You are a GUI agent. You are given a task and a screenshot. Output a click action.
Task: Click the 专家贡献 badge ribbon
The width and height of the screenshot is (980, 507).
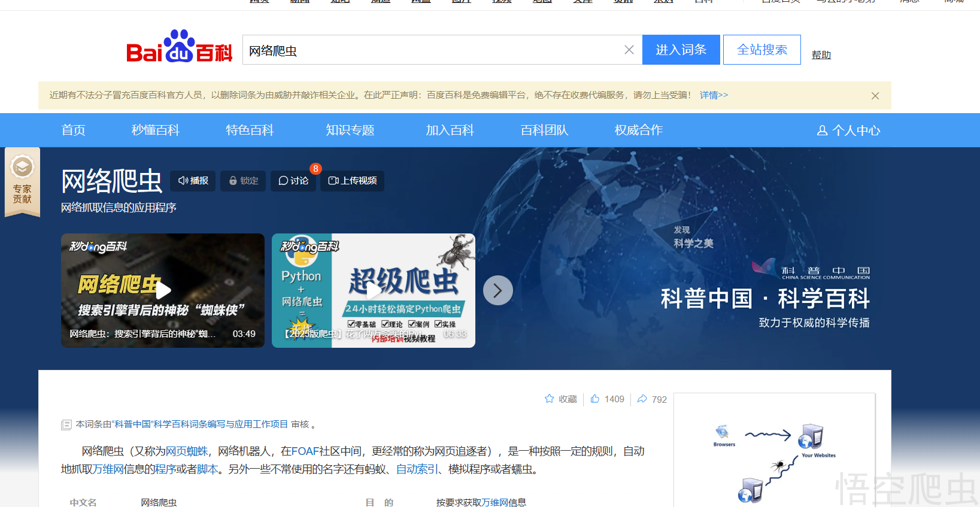[x=22, y=183]
